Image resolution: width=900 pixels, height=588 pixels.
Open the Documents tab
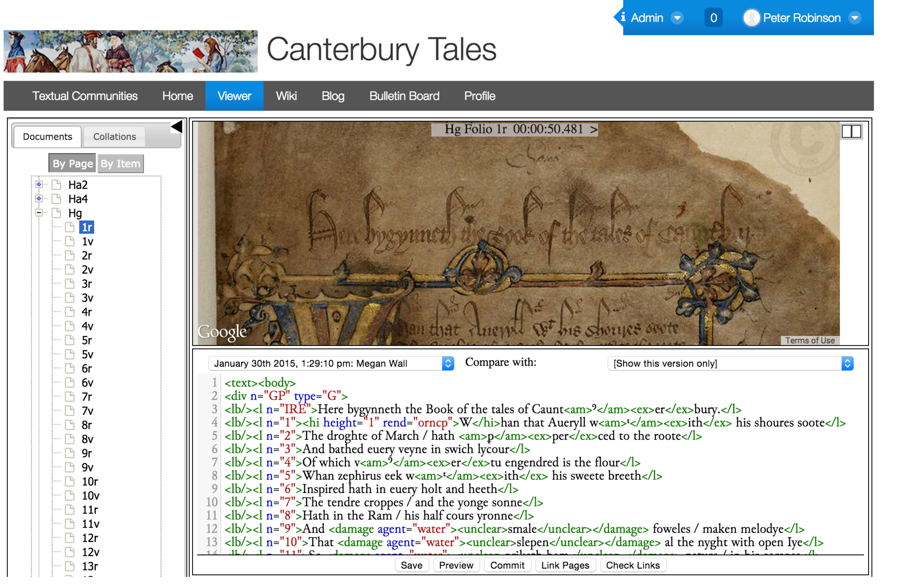48,137
